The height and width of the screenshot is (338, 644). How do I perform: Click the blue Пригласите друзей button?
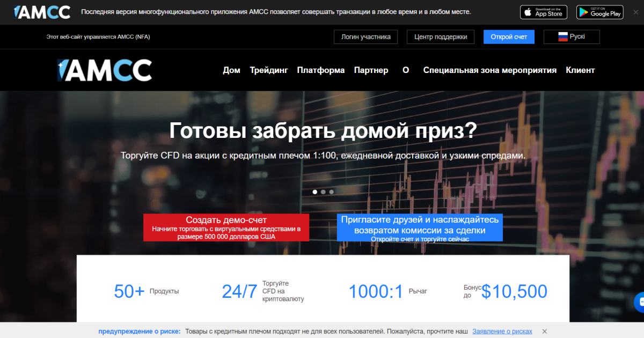pos(420,227)
